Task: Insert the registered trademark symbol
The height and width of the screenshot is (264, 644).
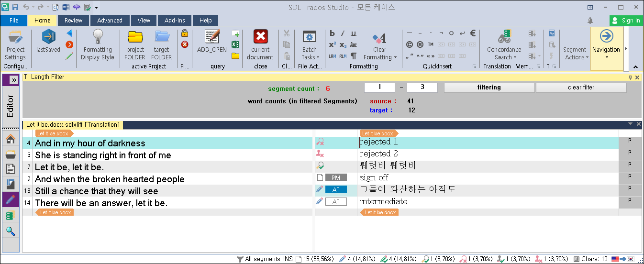Action: (420, 44)
